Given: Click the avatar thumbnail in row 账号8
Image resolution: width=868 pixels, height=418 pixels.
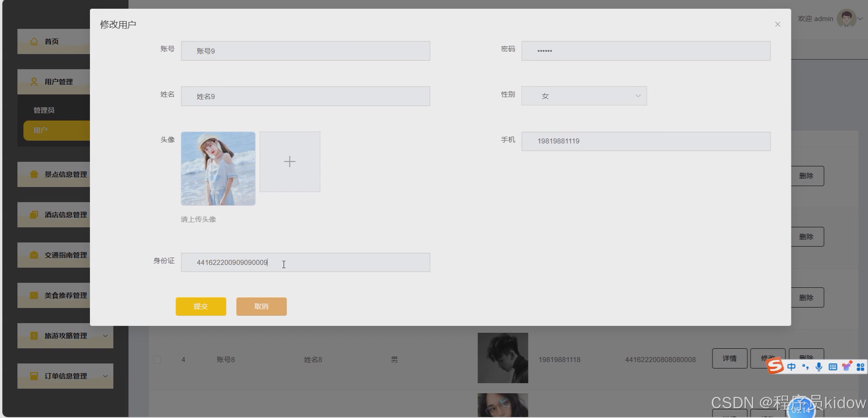Looking at the screenshot, I should (503, 358).
